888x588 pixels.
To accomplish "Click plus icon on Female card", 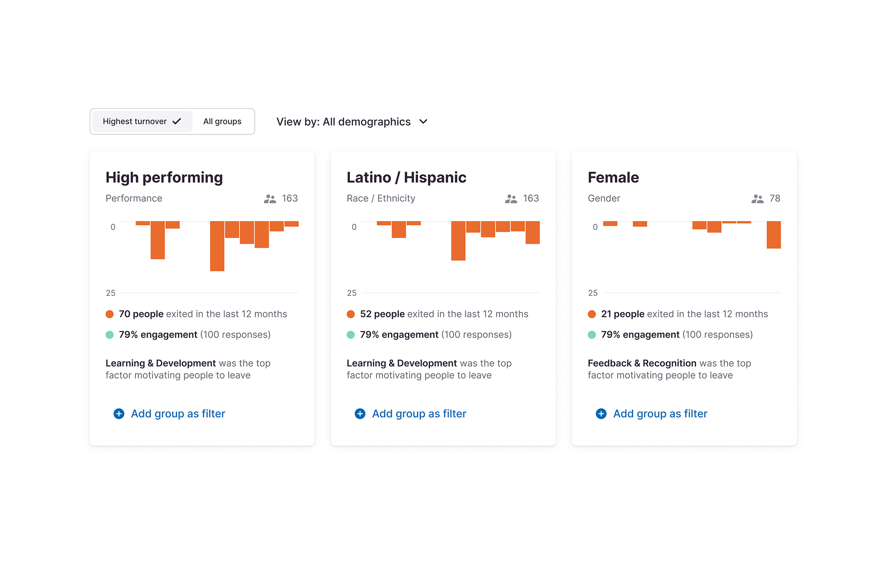I will [601, 414].
